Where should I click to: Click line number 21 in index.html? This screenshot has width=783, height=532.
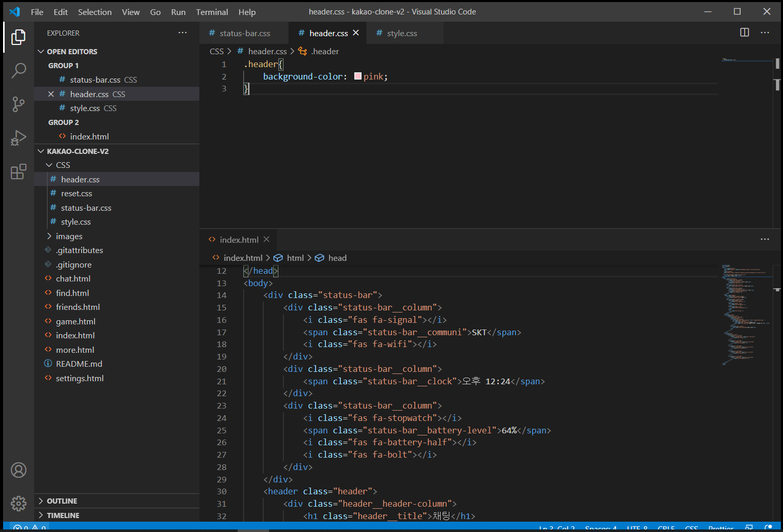coord(222,381)
